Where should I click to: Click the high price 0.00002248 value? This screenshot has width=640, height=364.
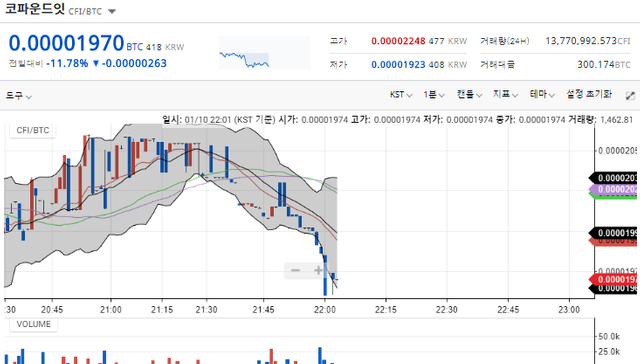(x=398, y=41)
